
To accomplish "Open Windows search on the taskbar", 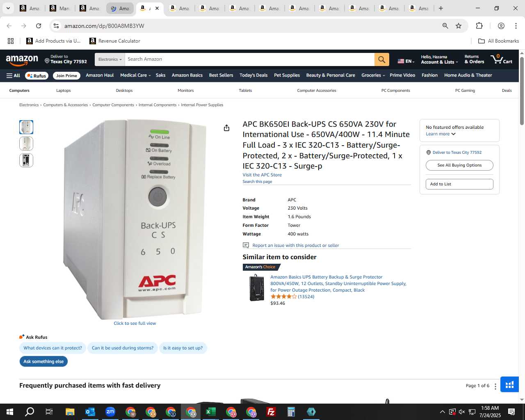I will coord(30,412).
